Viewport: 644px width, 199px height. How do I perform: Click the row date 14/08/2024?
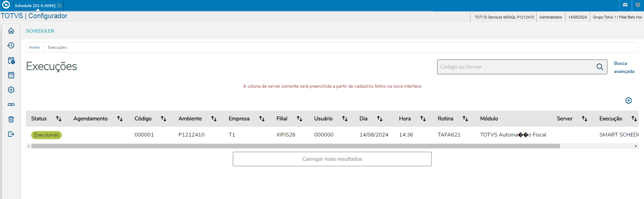pos(374,135)
